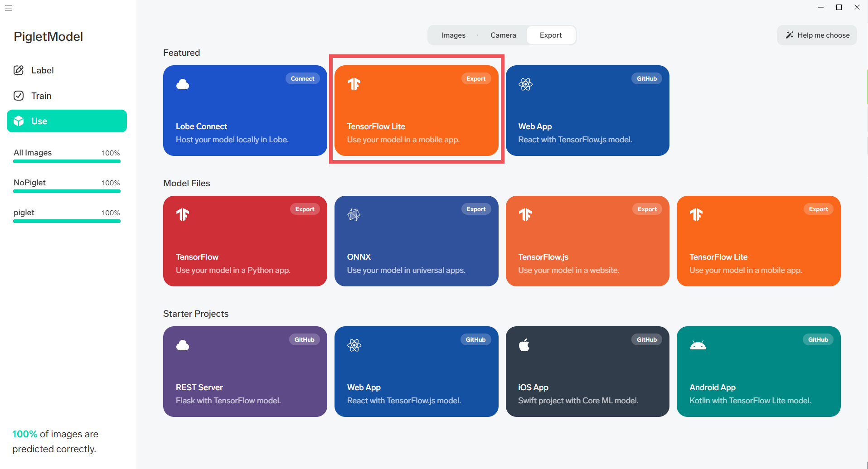The width and height of the screenshot is (868, 469).
Task: Click the NoPiglet accuracy progress bar
Action: 67,191
